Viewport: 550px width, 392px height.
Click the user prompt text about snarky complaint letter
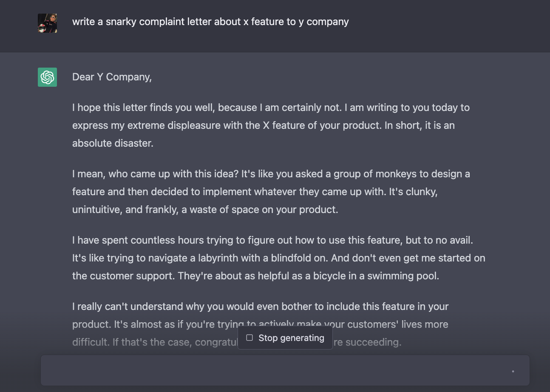pyautogui.click(x=210, y=22)
